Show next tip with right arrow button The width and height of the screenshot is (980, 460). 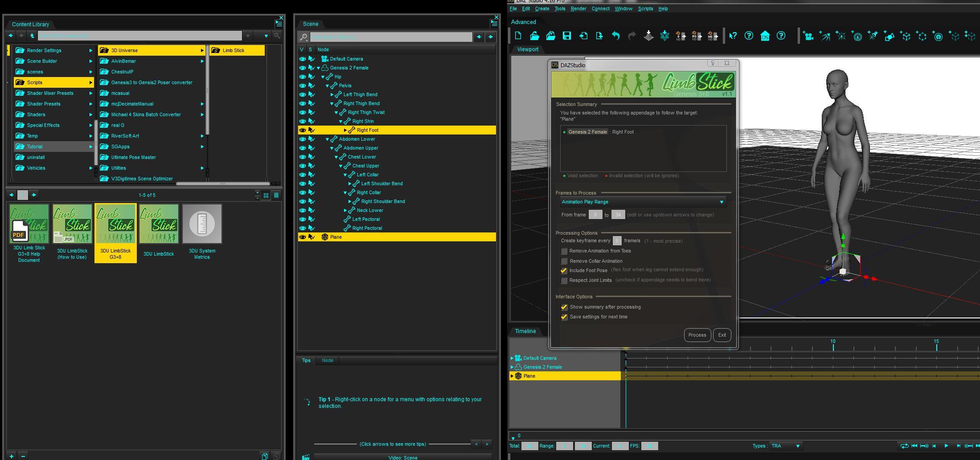point(487,444)
